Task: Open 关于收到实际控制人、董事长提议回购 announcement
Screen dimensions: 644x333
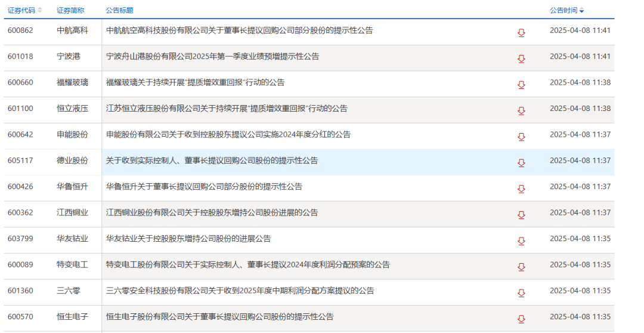Action: [x=212, y=161]
